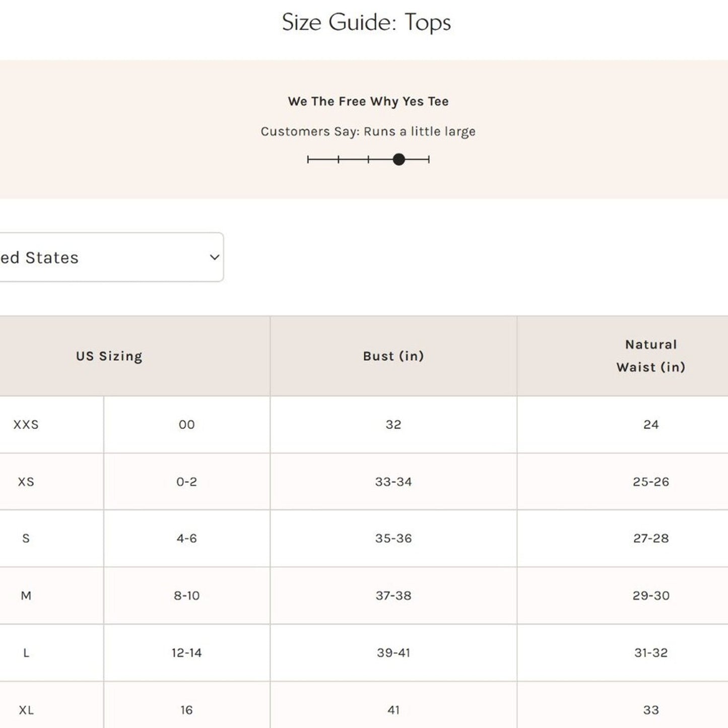Click the S size row label
Screen dimensions: 728x728
point(26,539)
